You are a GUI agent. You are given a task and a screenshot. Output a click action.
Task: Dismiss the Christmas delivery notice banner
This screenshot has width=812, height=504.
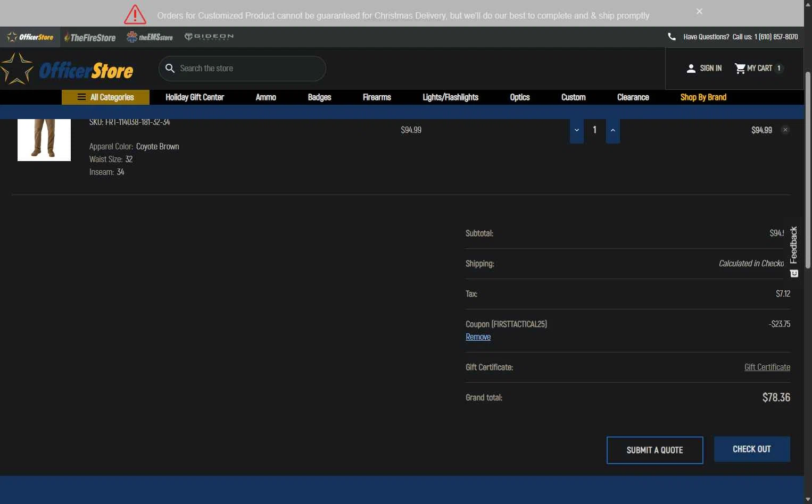pyautogui.click(x=699, y=11)
